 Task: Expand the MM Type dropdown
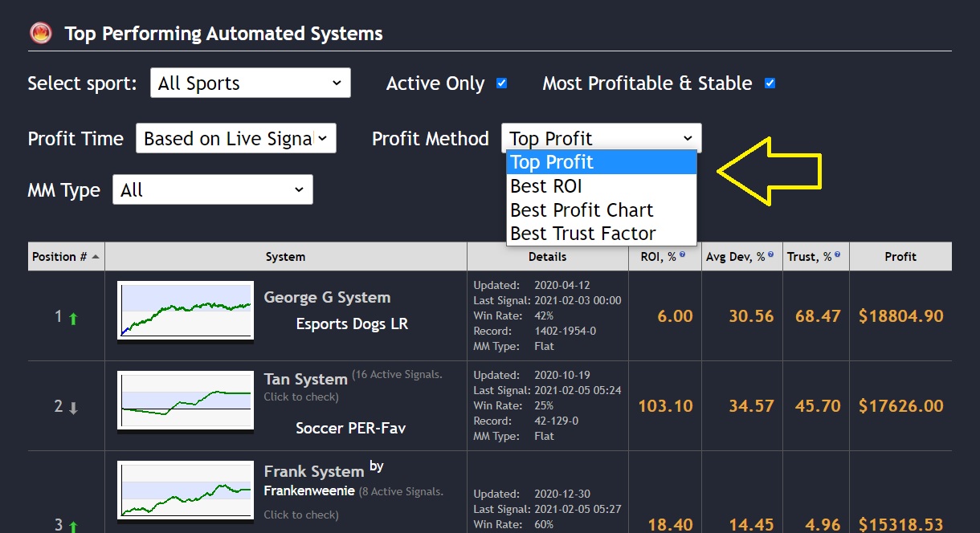(x=213, y=189)
